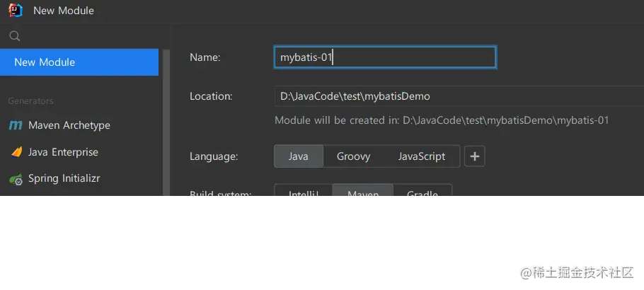Click the sidebar vertical scrollbar
The image size is (644, 290).
tap(166, 122)
